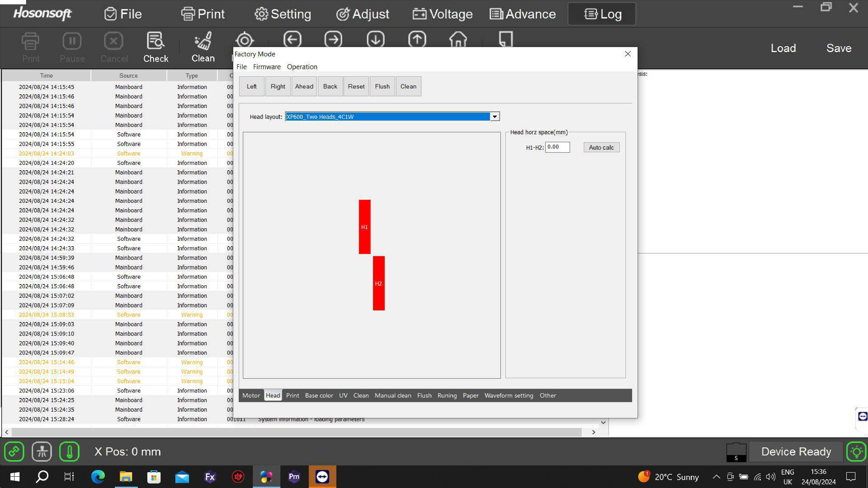Switch to the Base color tab
The image size is (868, 488).
pyautogui.click(x=319, y=395)
